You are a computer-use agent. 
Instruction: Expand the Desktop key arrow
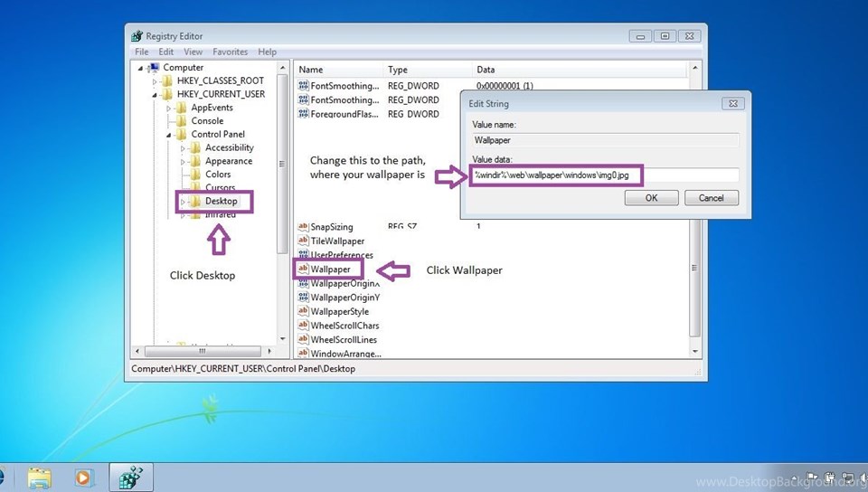(182, 202)
